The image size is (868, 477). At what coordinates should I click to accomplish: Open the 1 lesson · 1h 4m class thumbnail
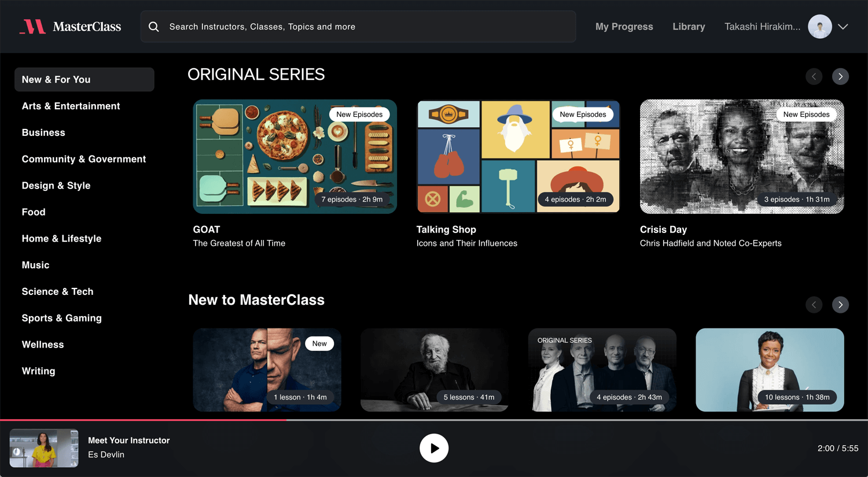(267, 370)
